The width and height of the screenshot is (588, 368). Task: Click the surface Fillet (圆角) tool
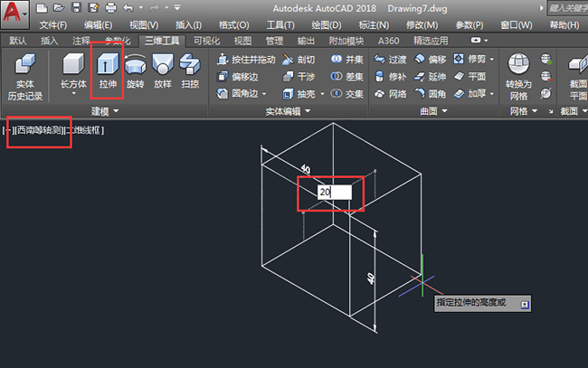tap(430, 93)
